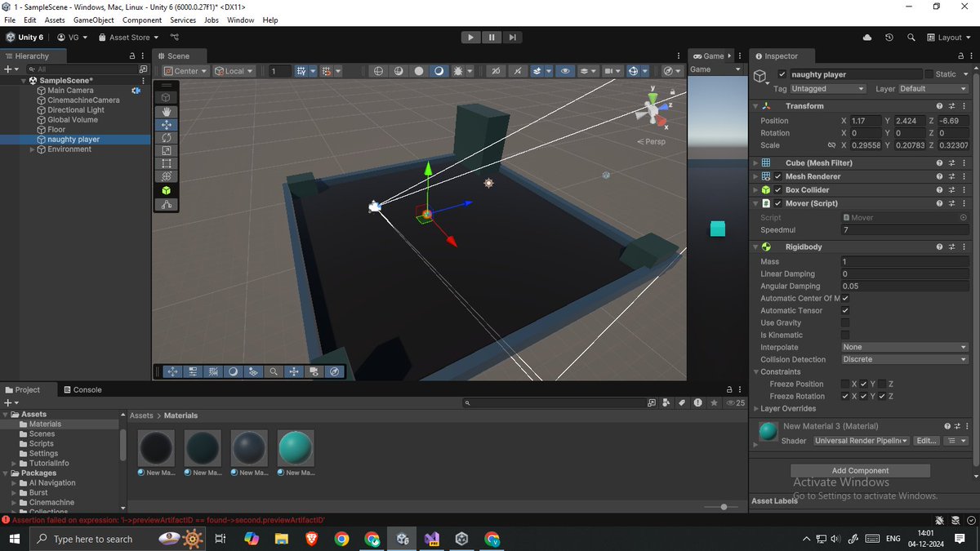Open the Window menu

[240, 20]
